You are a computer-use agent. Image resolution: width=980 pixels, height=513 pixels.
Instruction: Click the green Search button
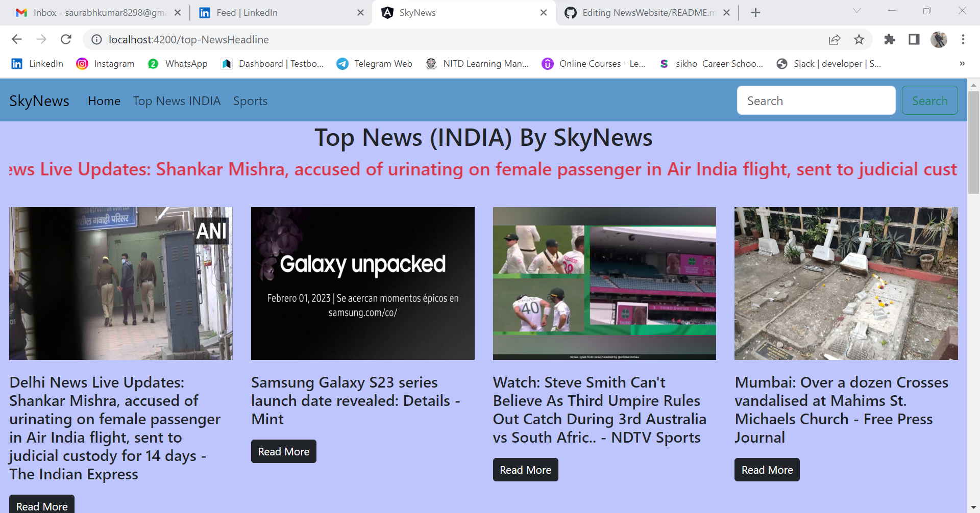click(x=929, y=100)
